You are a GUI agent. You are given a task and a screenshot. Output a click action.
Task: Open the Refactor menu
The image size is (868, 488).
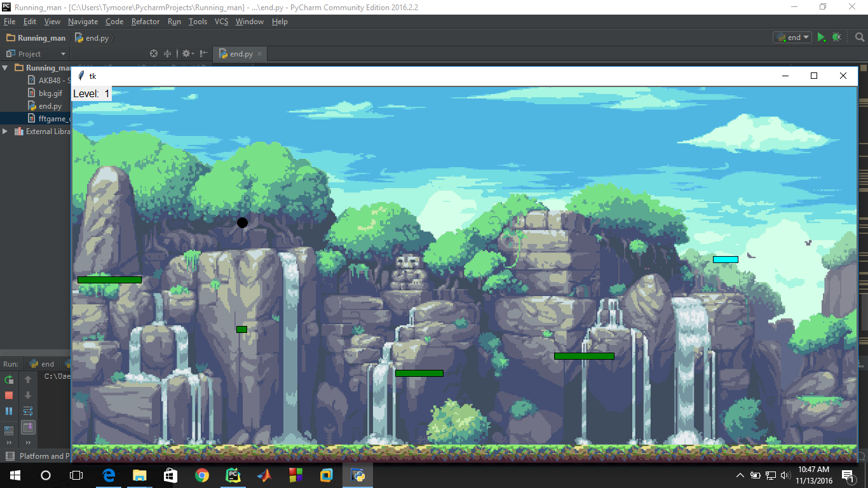(146, 22)
